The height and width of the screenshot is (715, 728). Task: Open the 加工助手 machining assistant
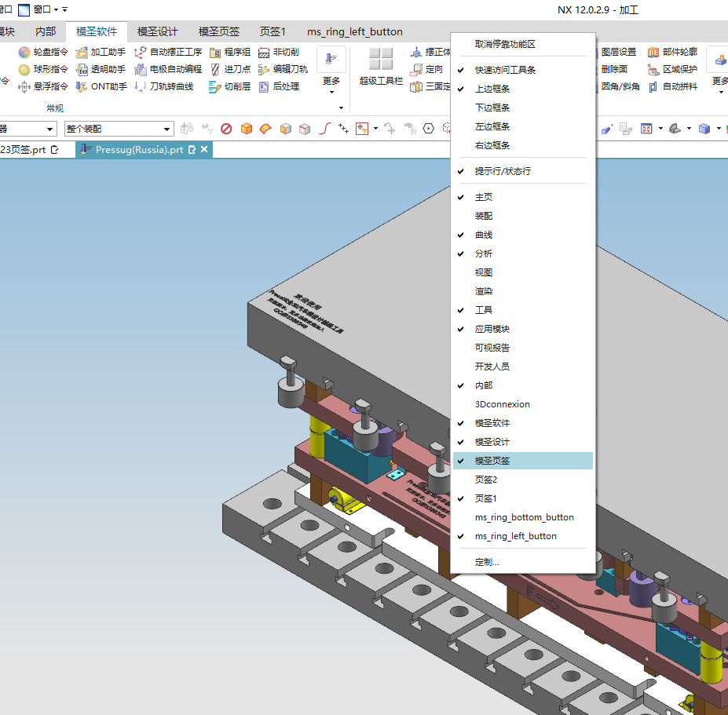101,52
